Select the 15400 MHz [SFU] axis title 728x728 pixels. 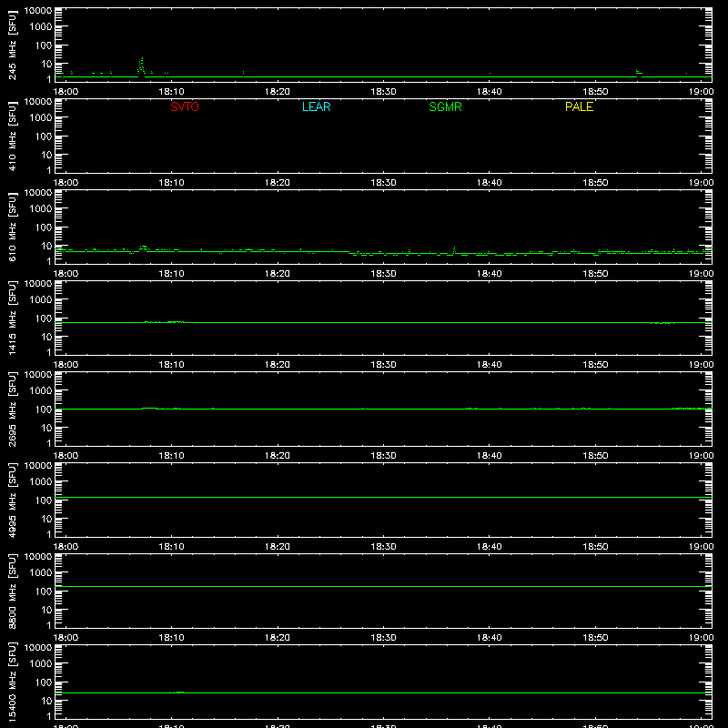point(12,682)
